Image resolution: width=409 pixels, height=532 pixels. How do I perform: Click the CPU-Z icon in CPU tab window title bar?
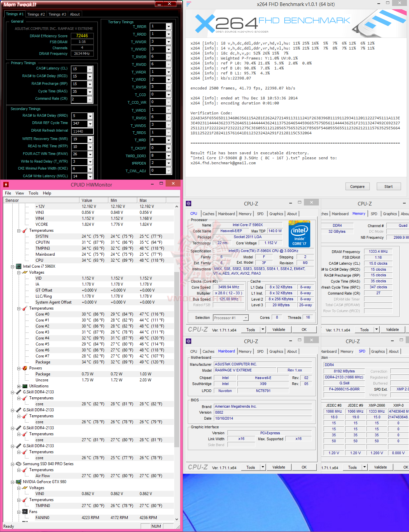pyautogui.click(x=189, y=203)
